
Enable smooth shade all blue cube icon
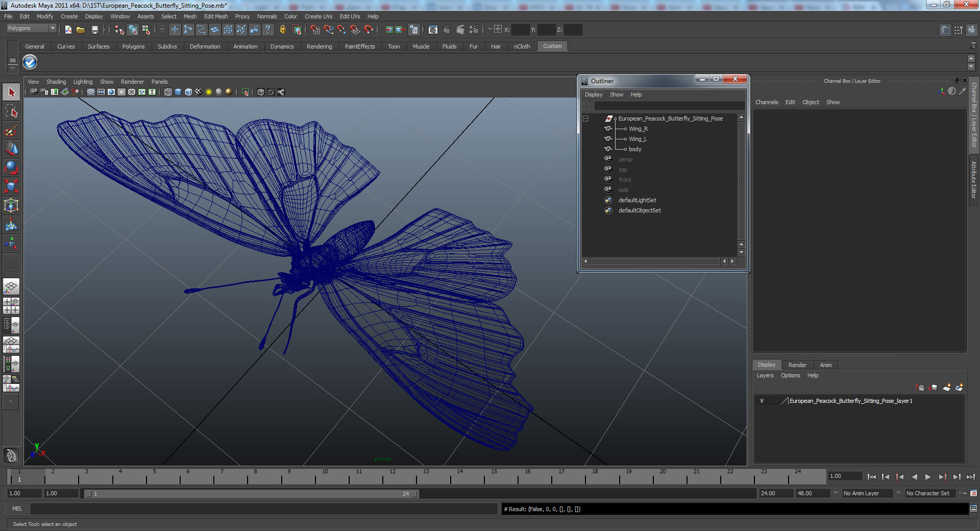point(178,92)
